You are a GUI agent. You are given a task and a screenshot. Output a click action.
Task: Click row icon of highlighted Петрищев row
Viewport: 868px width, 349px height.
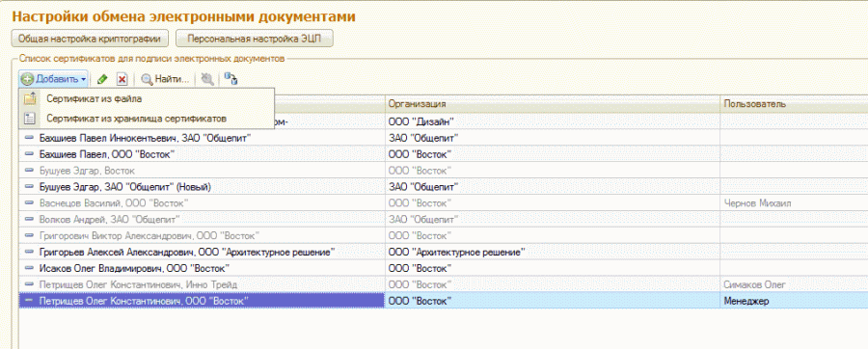point(29,301)
